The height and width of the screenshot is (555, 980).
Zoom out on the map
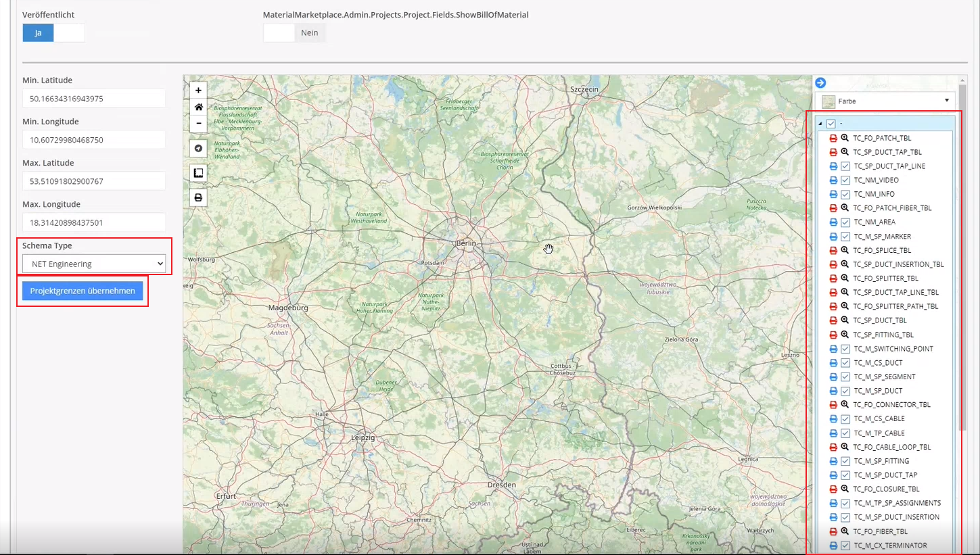click(x=198, y=123)
